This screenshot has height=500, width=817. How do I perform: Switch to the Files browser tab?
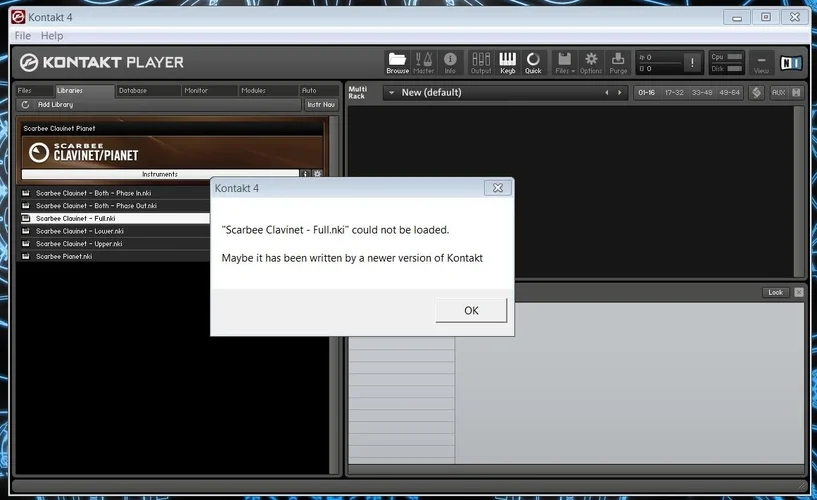tap(34, 91)
